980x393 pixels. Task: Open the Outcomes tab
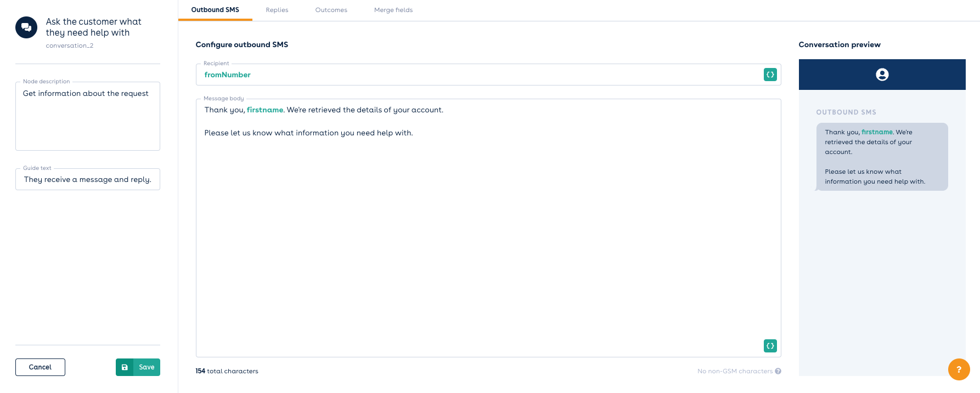(x=331, y=10)
